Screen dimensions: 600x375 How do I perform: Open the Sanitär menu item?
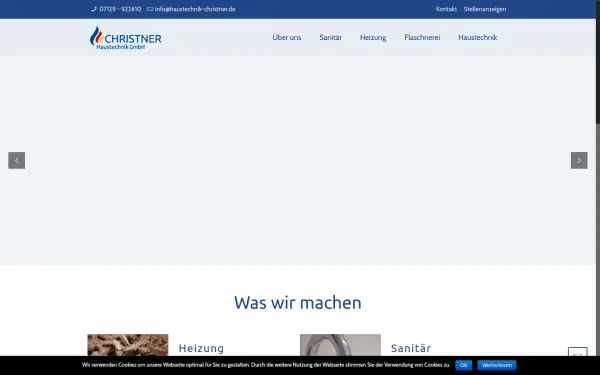(331, 38)
